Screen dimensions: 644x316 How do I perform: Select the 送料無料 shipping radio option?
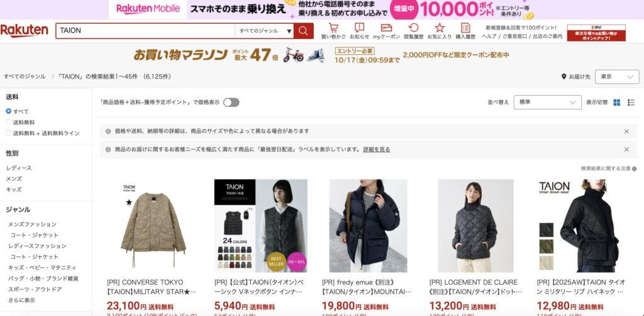click(21, 122)
